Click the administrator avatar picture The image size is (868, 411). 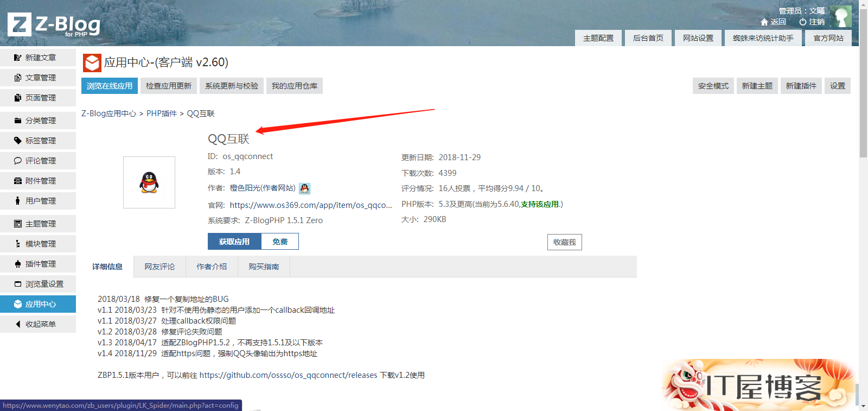[x=841, y=17]
